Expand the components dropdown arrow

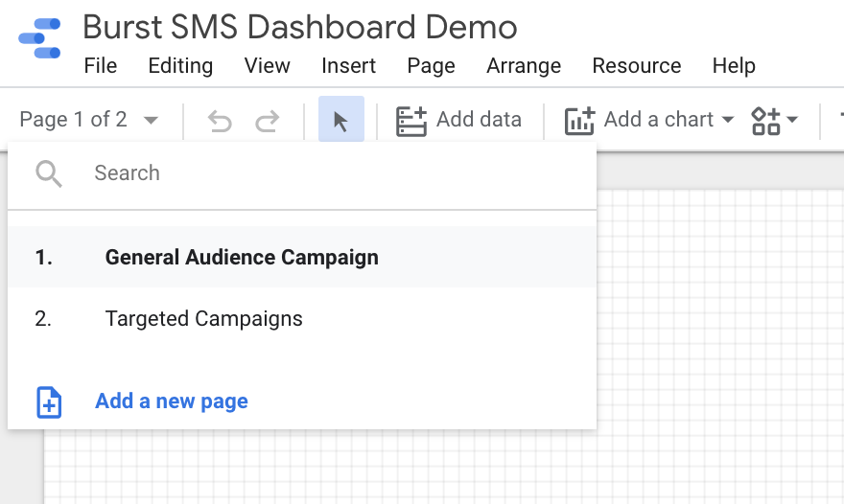pos(792,119)
